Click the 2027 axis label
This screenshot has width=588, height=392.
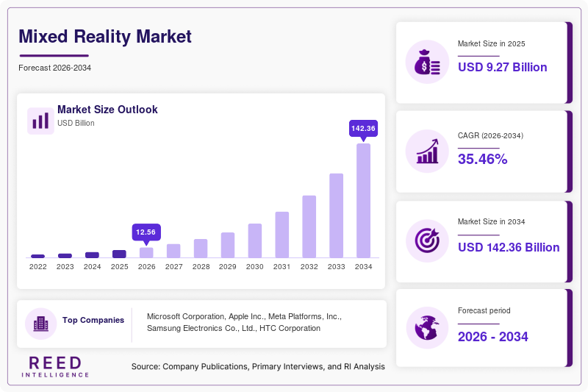click(x=173, y=267)
